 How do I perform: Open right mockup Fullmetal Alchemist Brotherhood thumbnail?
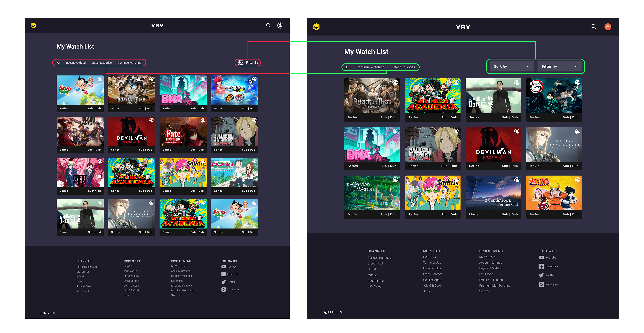[x=433, y=144]
